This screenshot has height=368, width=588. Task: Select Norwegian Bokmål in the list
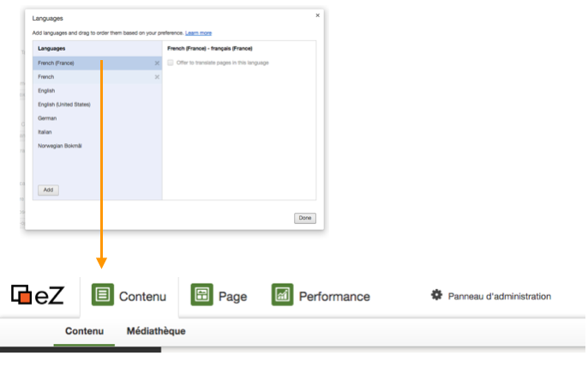coord(60,146)
